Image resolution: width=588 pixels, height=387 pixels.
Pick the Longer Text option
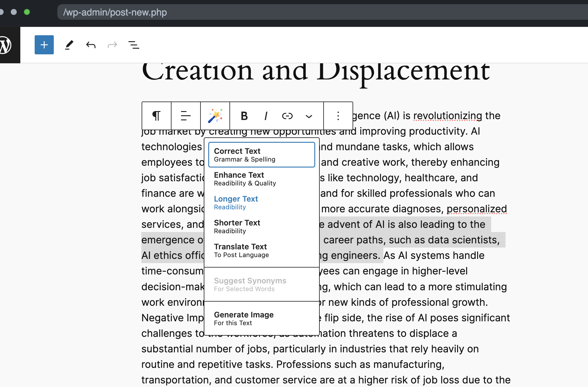pyautogui.click(x=262, y=202)
